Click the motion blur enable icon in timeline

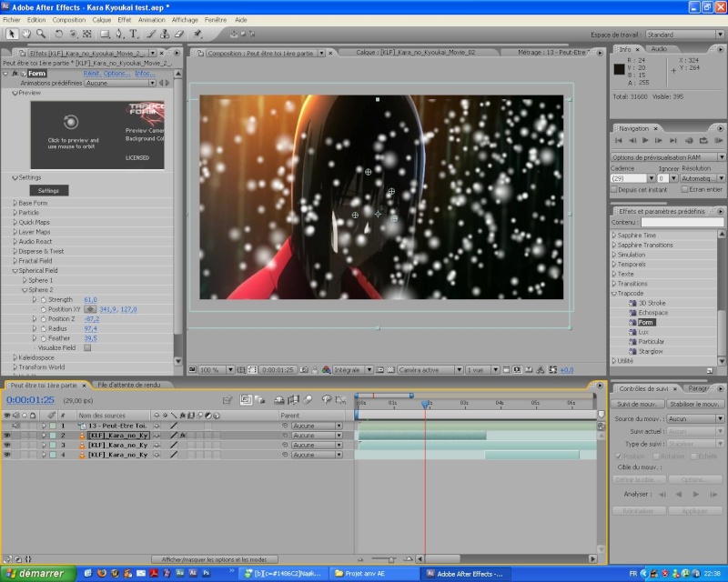tap(308, 399)
